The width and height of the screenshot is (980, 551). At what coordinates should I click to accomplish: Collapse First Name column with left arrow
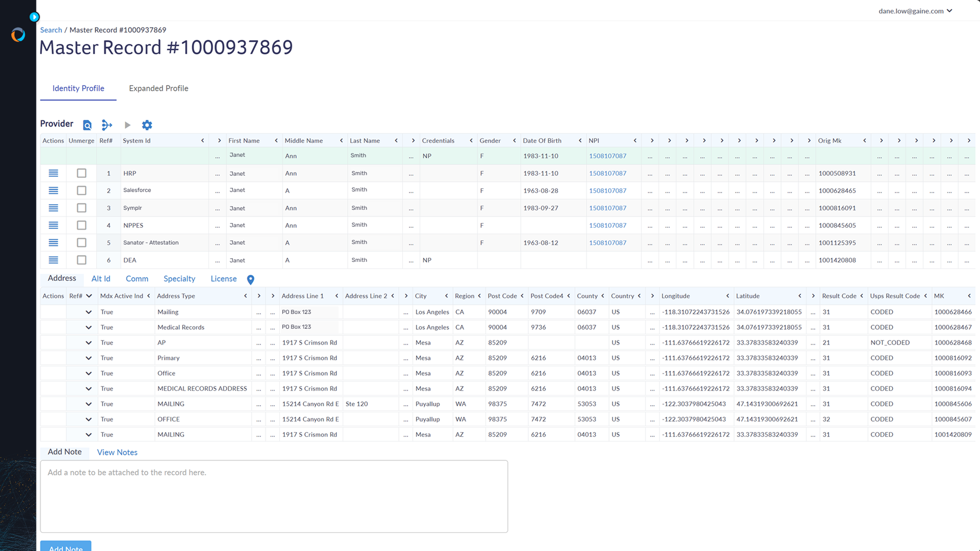(x=276, y=141)
